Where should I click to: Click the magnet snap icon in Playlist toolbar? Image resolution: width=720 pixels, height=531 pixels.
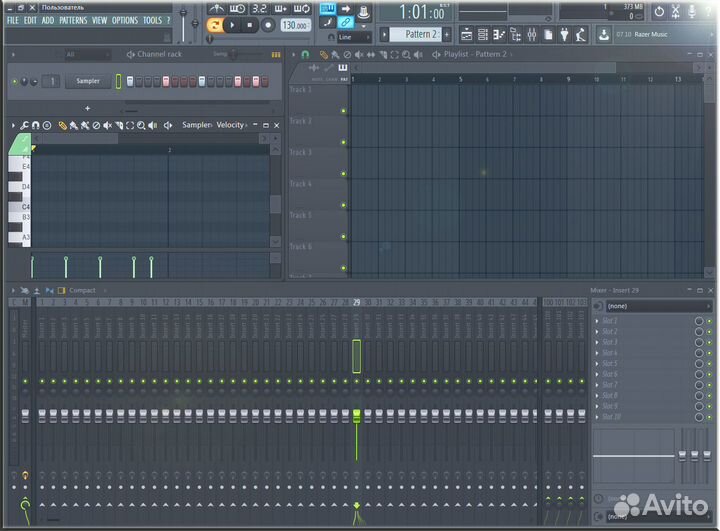[x=305, y=54]
